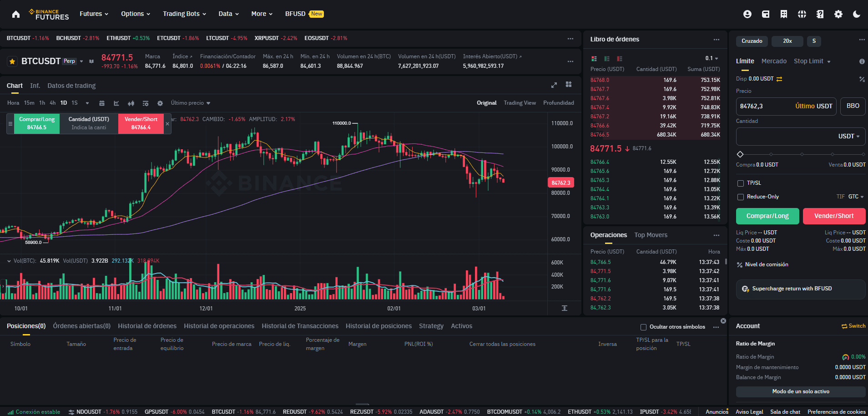This screenshot has height=416, width=868.
Task: Click the large Comprar/Long button
Action: point(767,216)
